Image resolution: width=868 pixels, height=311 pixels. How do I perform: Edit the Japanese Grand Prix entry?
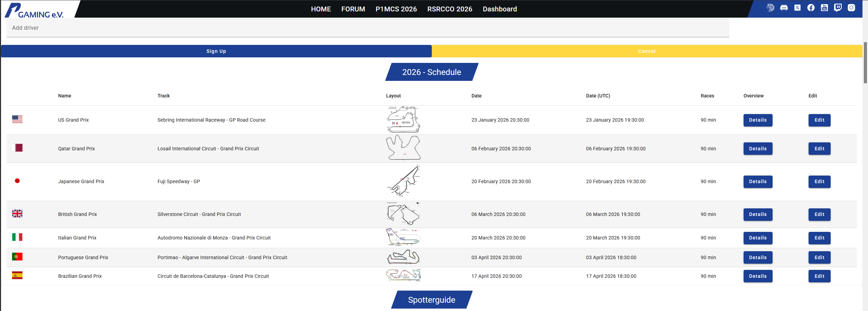tap(819, 182)
